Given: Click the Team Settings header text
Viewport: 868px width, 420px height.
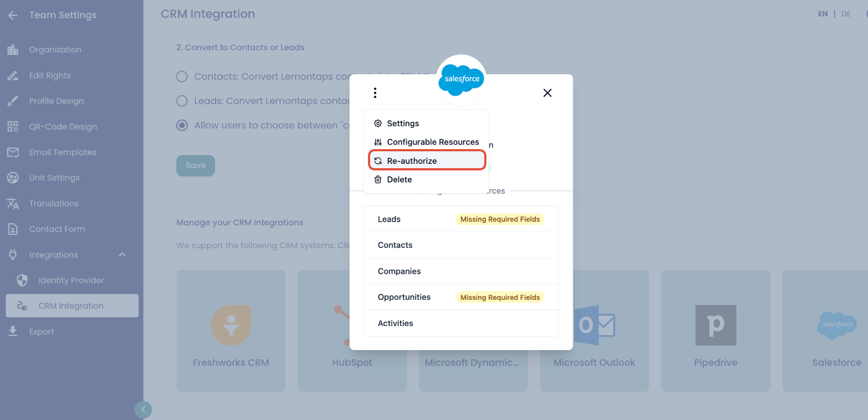Looking at the screenshot, I should [63, 15].
